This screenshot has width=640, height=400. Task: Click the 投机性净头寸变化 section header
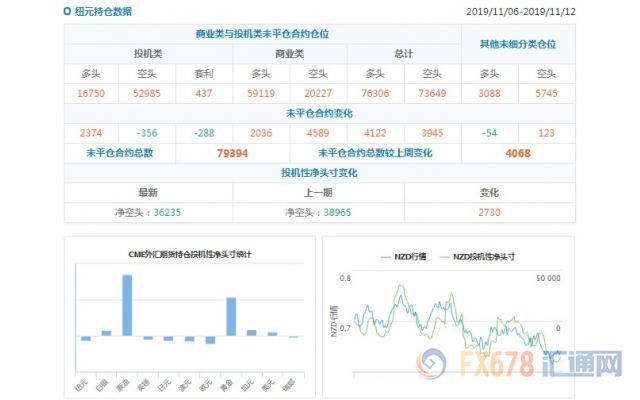pyautogui.click(x=319, y=173)
